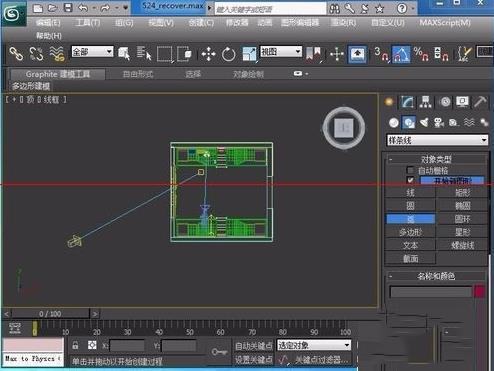
Task: Click the 关键点过滤器 button
Action: pyautogui.click(x=322, y=360)
